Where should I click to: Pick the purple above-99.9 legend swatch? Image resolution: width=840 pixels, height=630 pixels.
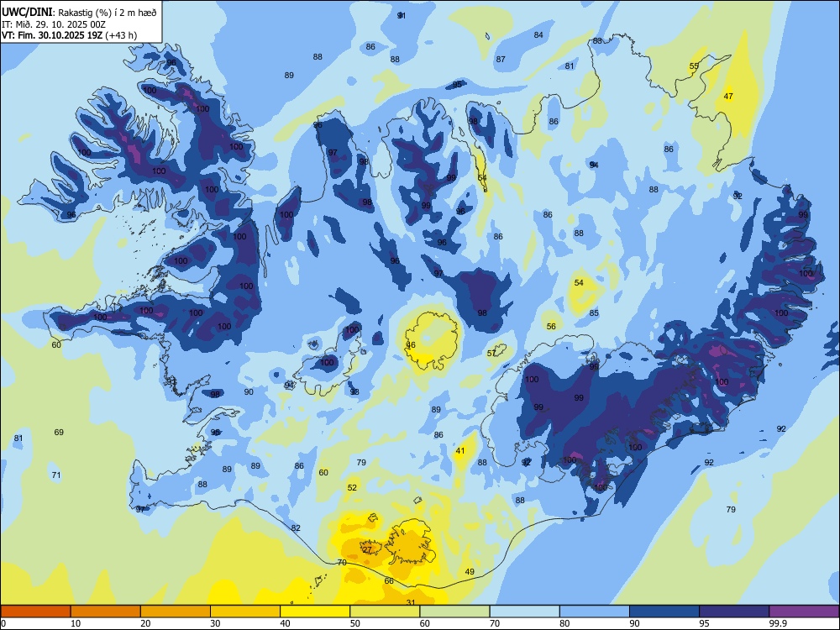[x=804, y=612]
